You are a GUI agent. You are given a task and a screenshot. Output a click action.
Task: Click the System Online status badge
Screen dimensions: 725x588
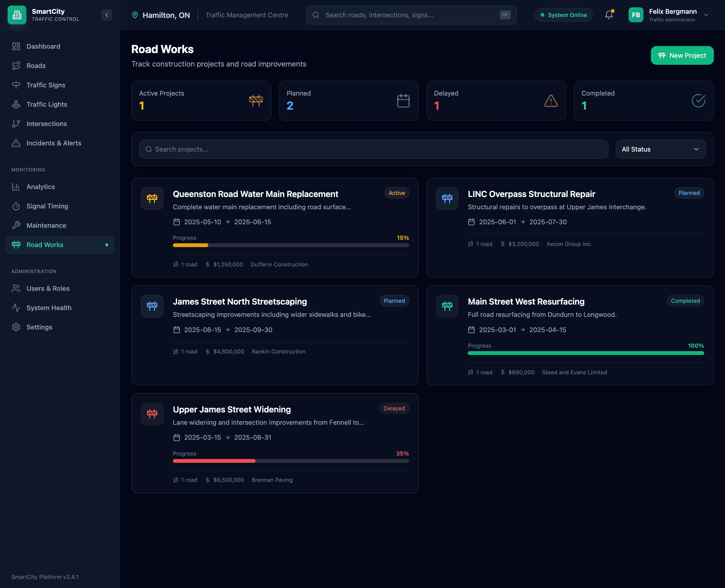(x=563, y=15)
